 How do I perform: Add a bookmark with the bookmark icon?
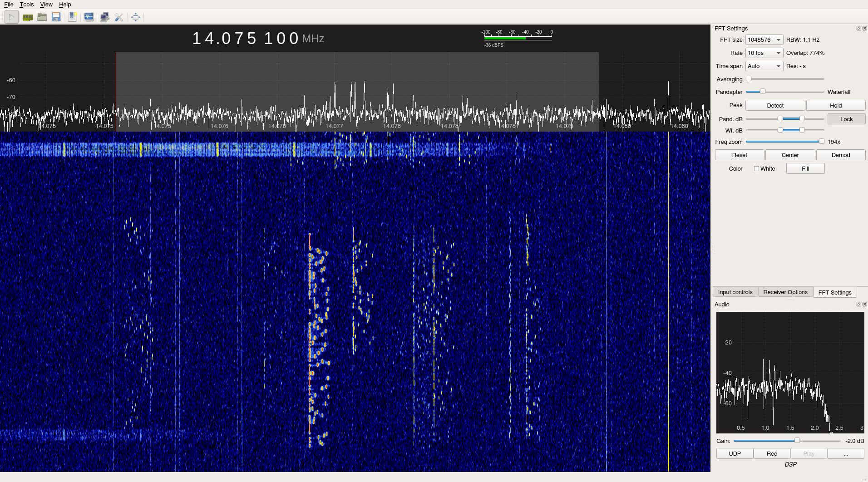(x=73, y=17)
